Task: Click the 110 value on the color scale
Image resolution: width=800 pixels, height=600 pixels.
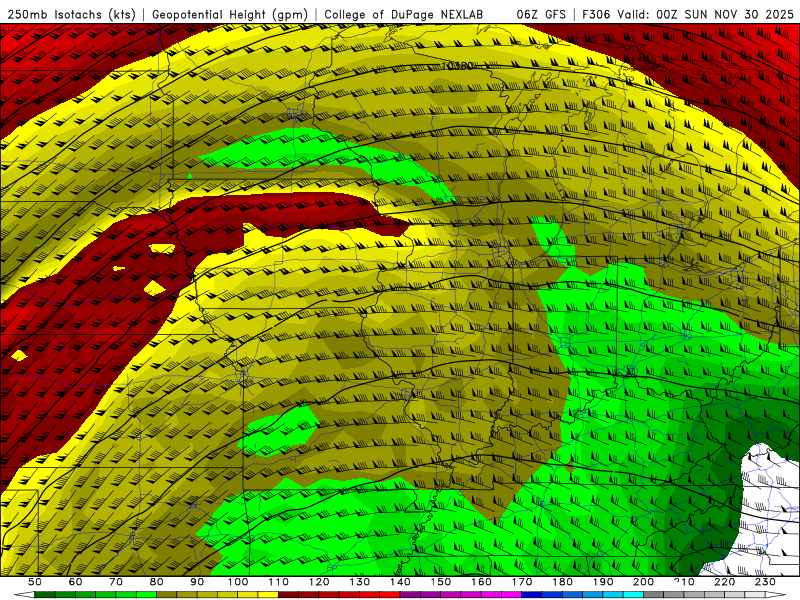Action: 279,582
